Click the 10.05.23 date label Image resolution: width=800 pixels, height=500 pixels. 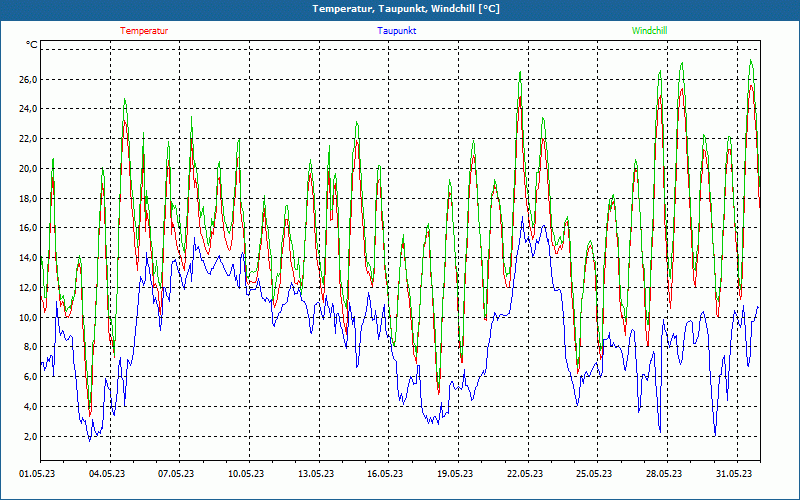pyautogui.click(x=246, y=474)
